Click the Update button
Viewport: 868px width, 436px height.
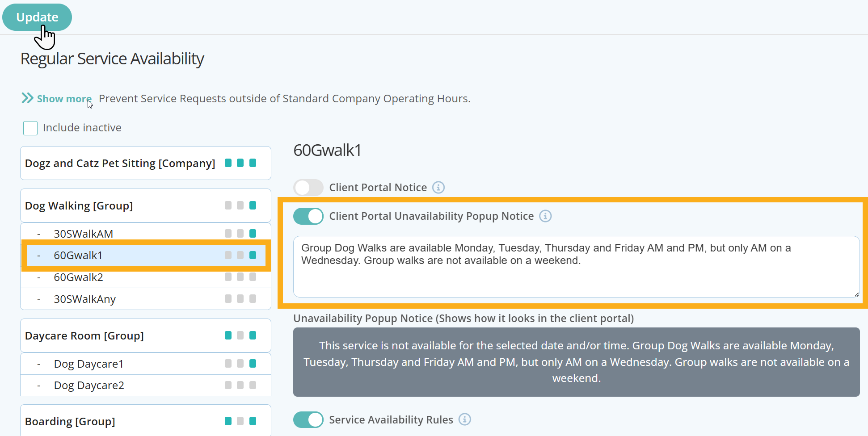coord(37,17)
